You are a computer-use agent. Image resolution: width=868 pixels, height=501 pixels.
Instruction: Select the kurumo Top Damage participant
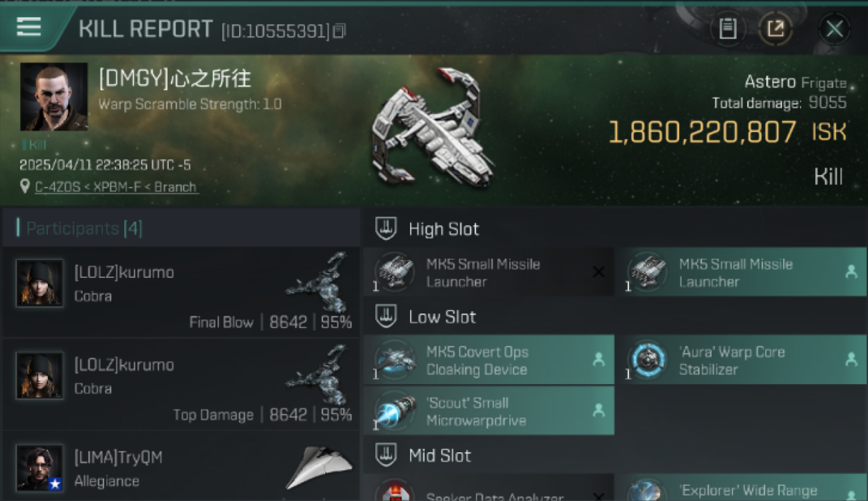click(181, 385)
